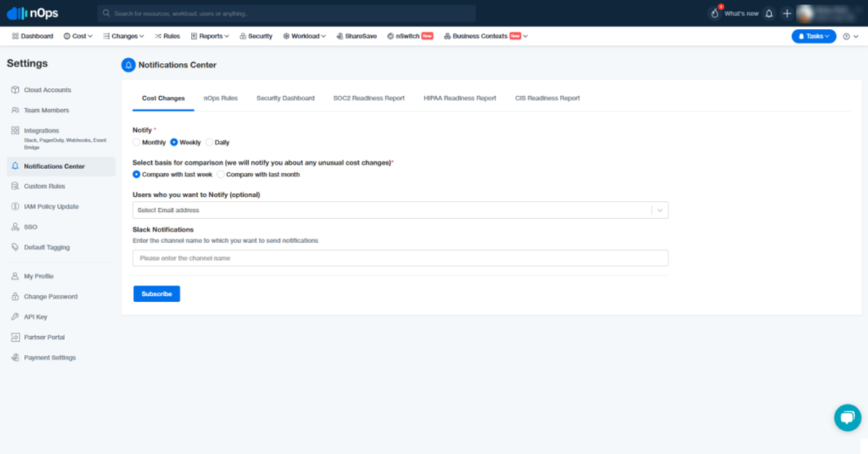Switch to SOC2 Readiness Report tab

pos(369,98)
